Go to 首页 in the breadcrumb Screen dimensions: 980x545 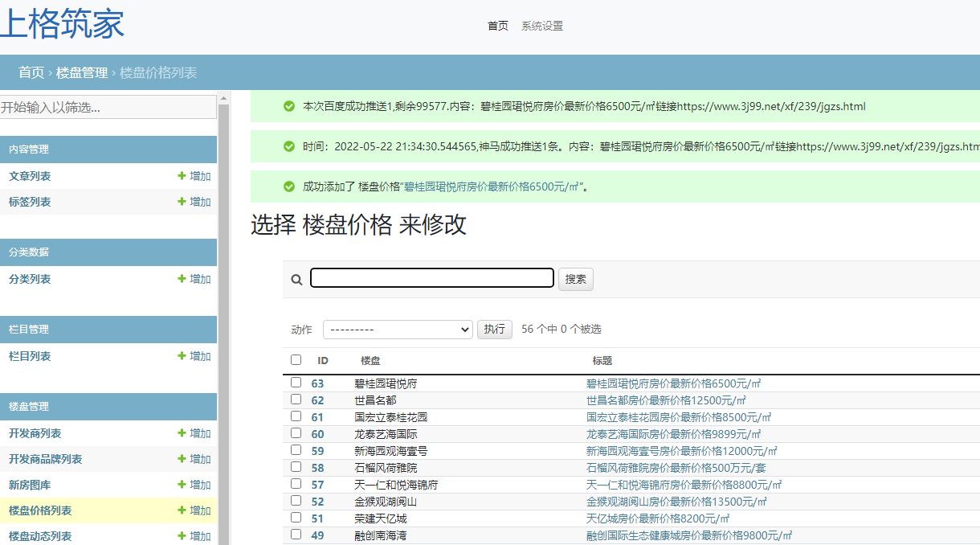(31, 72)
